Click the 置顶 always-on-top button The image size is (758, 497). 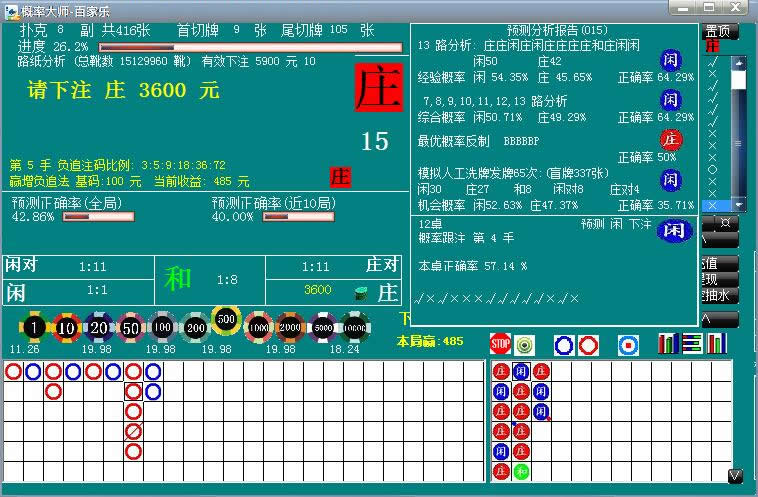pos(717,31)
